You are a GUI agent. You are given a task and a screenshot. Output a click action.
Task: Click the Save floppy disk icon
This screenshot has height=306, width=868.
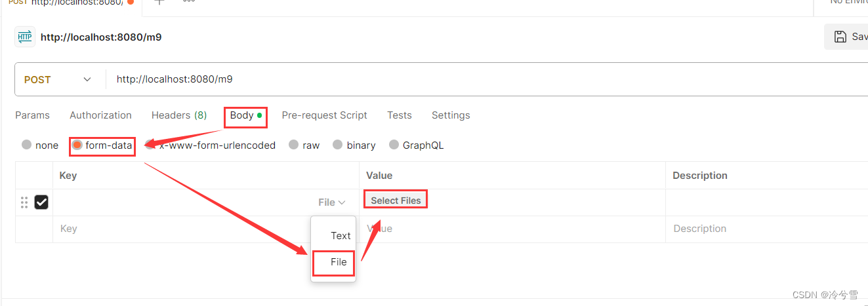click(840, 37)
